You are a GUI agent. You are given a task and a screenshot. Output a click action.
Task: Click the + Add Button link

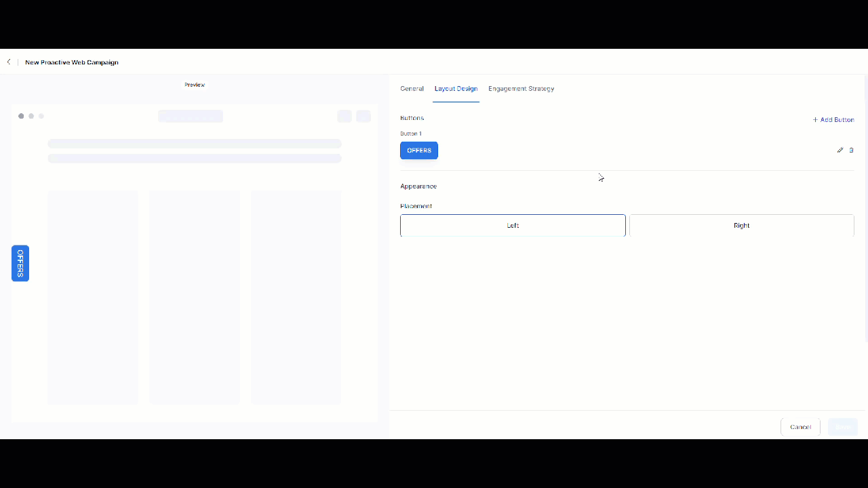pyautogui.click(x=833, y=120)
